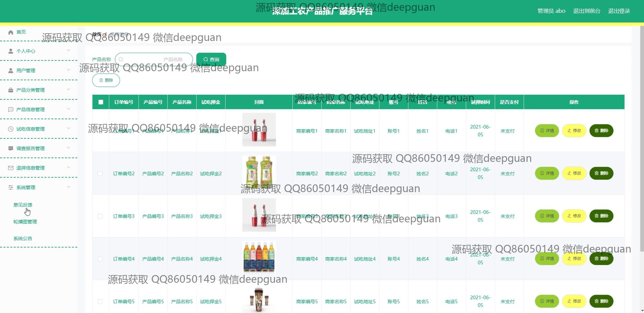
Task: Click the 用户管理 person icon
Action: [x=11, y=71]
